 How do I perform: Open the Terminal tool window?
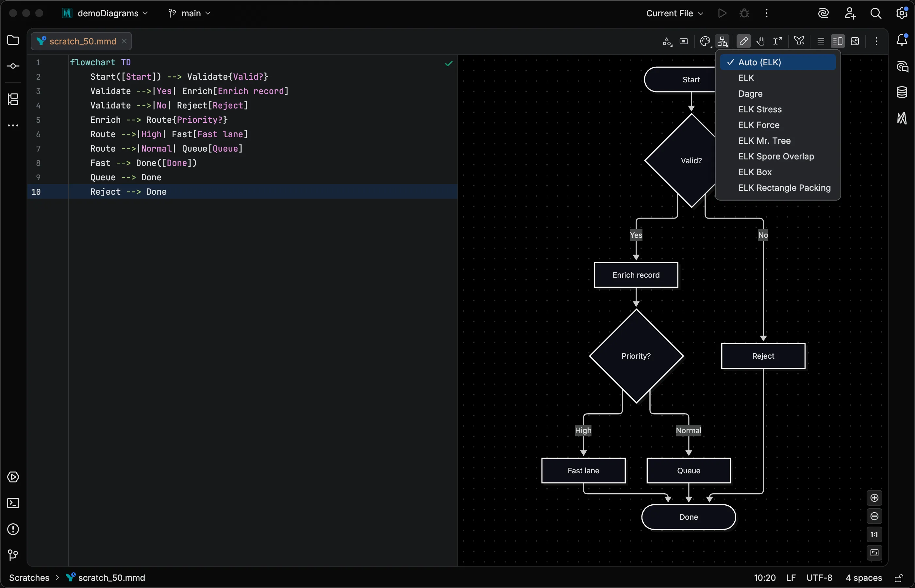coord(13,503)
